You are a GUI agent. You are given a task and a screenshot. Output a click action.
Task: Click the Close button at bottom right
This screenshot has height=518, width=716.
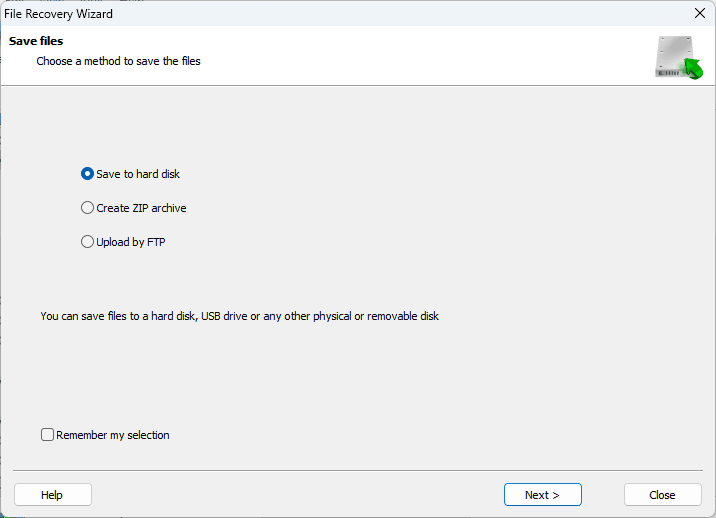coord(663,495)
